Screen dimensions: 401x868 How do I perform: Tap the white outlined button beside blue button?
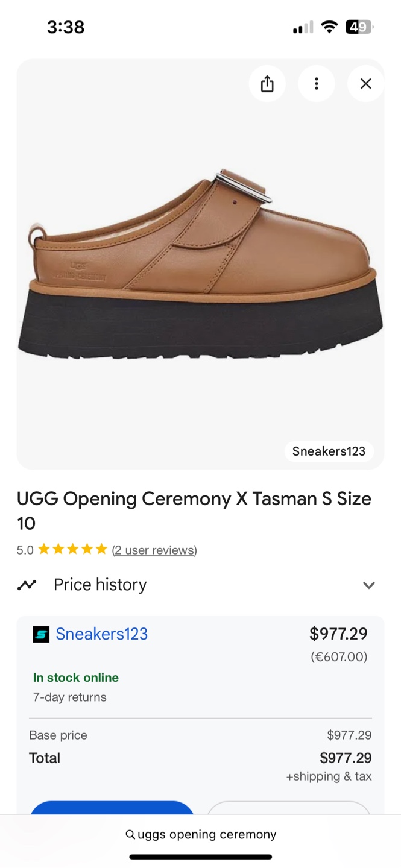pyautogui.click(x=288, y=808)
